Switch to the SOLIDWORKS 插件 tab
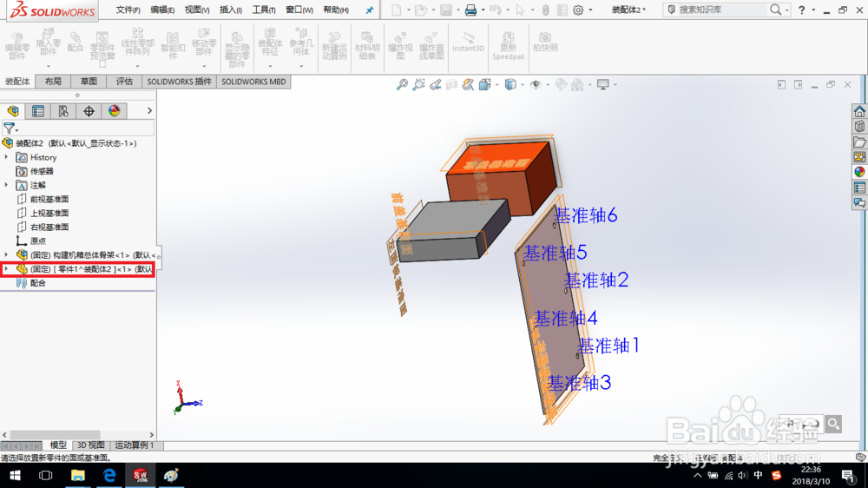 coord(179,82)
